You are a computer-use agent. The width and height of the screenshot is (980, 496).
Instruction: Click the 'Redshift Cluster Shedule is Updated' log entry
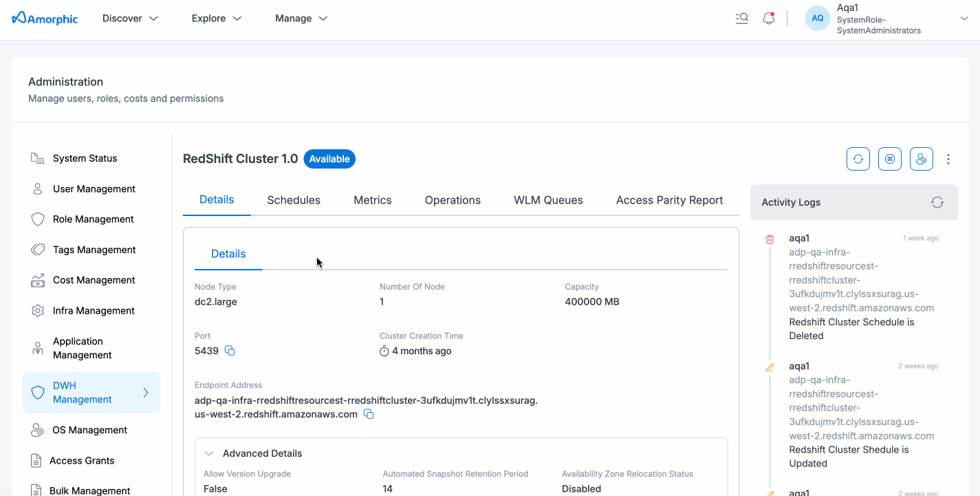(x=849, y=456)
